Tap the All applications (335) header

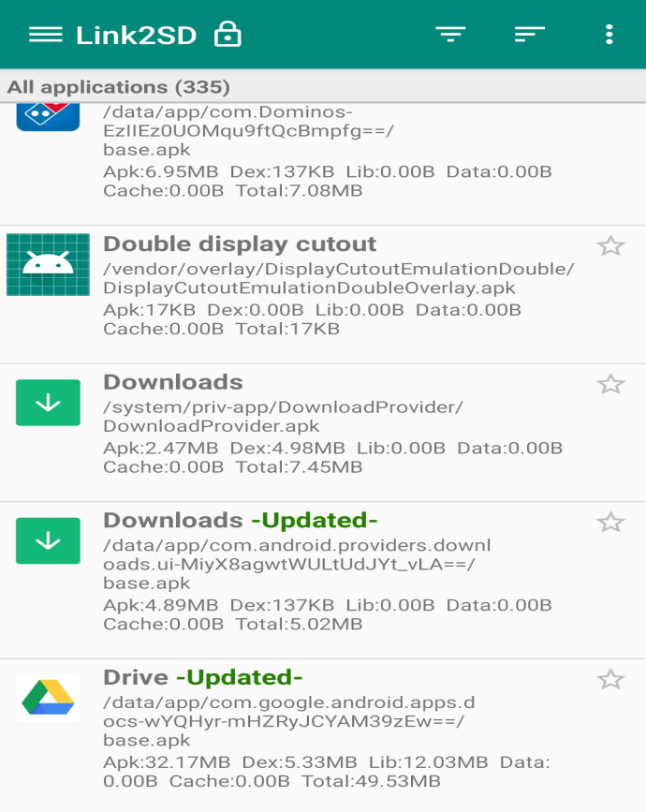tap(119, 86)
